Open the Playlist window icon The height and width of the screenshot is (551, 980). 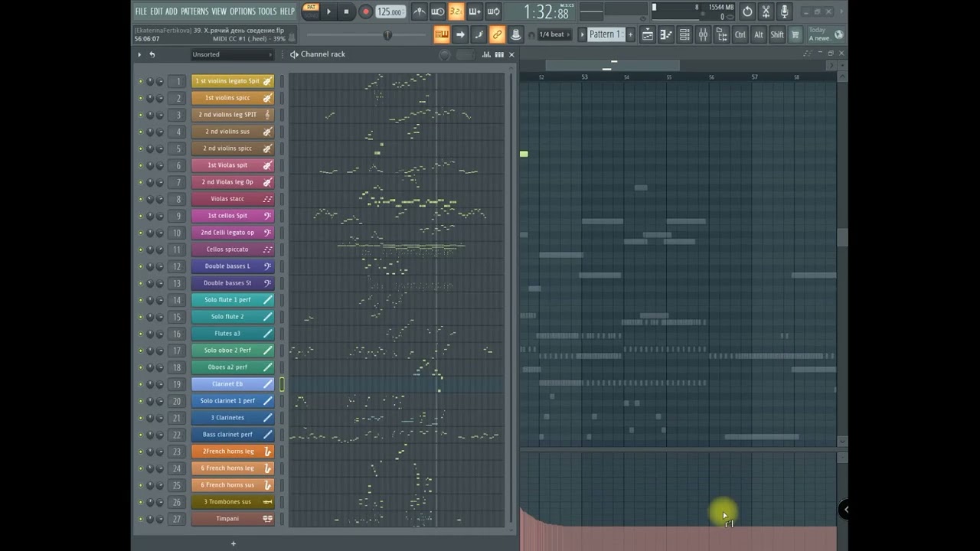coord(647,34)
